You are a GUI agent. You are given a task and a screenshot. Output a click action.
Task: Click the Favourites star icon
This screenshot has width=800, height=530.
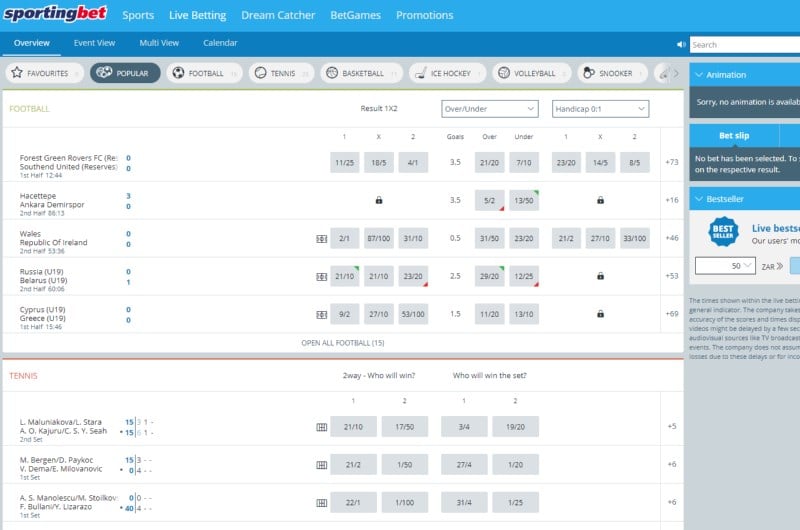click(17, 73)
